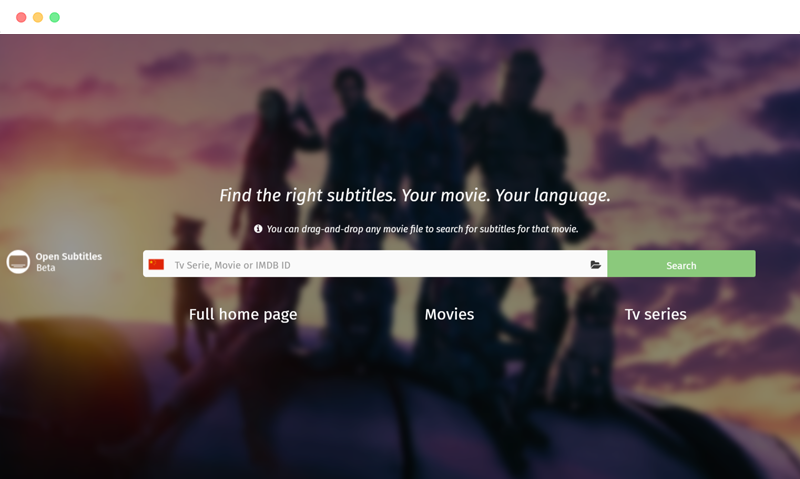Click the open folder icon in search box
Image resolution: width=800 pixels, height=479 pixels.
[x=595, y=265]
